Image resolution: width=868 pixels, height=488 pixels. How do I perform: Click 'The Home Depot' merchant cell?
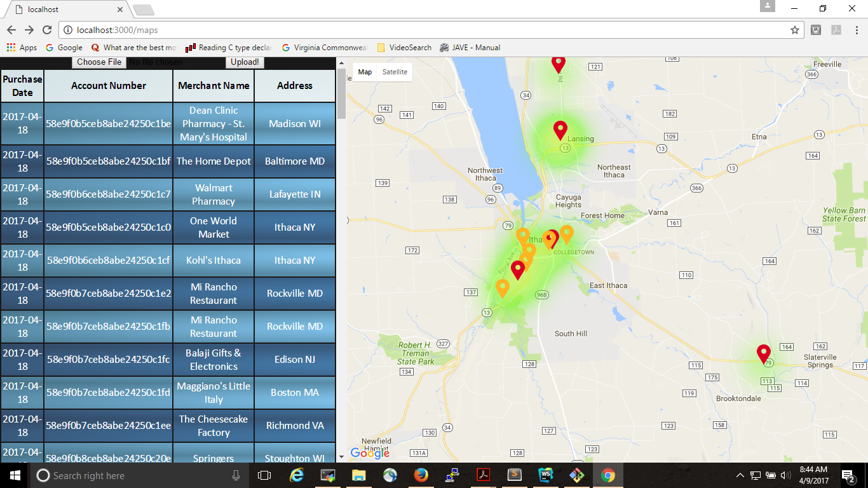(214, 161)
